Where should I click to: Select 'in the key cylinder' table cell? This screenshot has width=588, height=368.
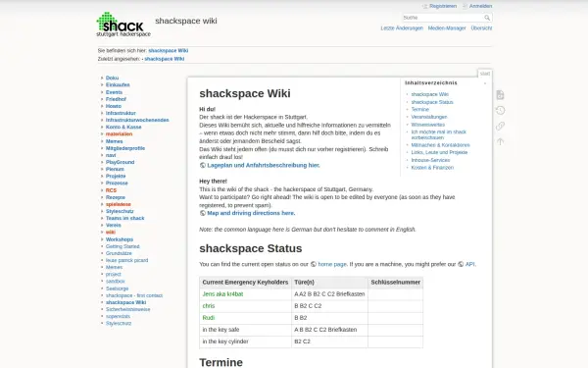[246, 342]
